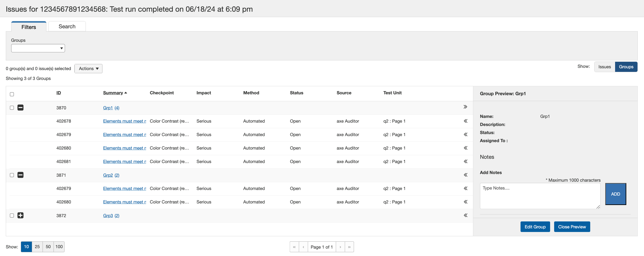Switch to the Search tab
This screenshot has width=644, height=256.
pyautogui.click(x=67, y=26)
